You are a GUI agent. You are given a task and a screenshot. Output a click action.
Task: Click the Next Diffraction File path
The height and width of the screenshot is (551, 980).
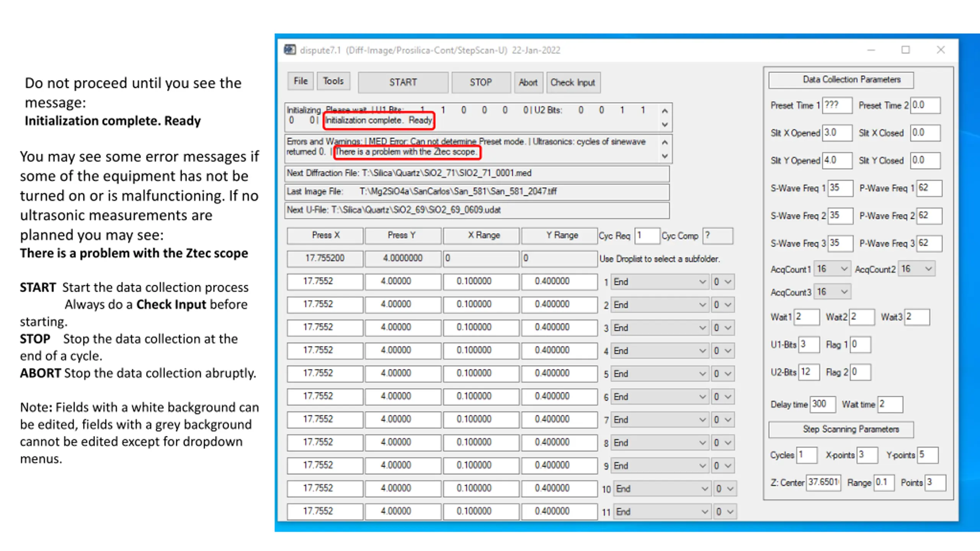pyautogui.click(x=477, y=174)
